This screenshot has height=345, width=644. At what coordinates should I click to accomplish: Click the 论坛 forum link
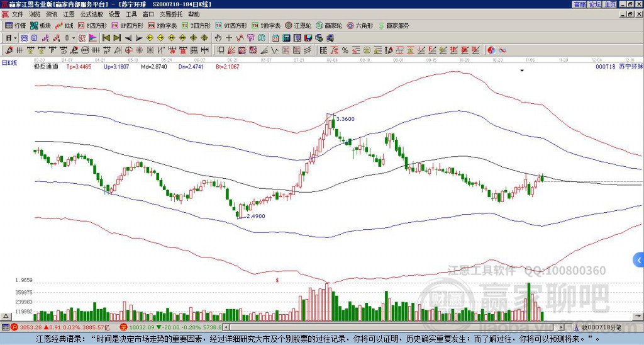595,4
